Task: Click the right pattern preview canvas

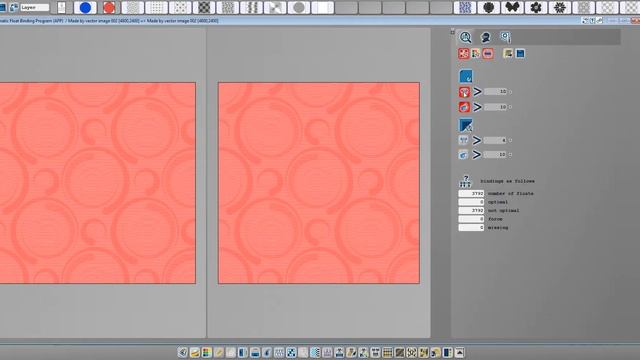Action: click(319, 183)
